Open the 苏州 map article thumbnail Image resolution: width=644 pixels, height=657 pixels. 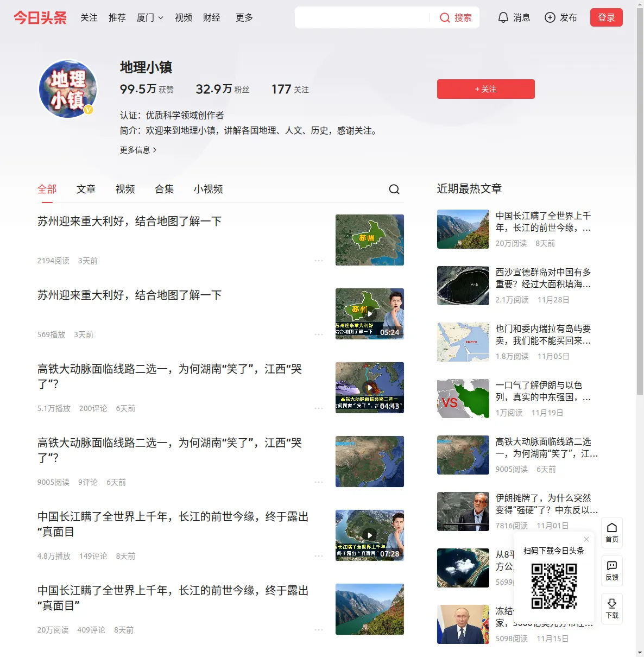pos(370,240)
